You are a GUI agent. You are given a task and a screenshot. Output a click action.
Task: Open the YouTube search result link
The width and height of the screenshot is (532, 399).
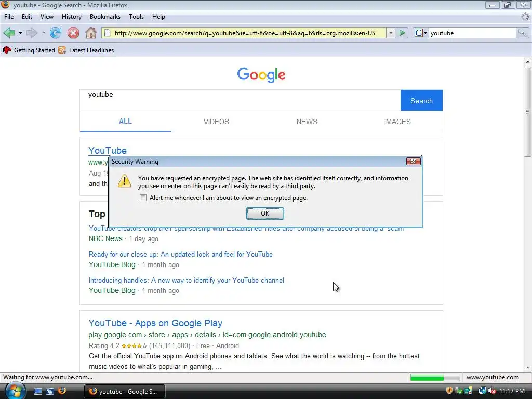pyautogui.click(x=108, y=150)
